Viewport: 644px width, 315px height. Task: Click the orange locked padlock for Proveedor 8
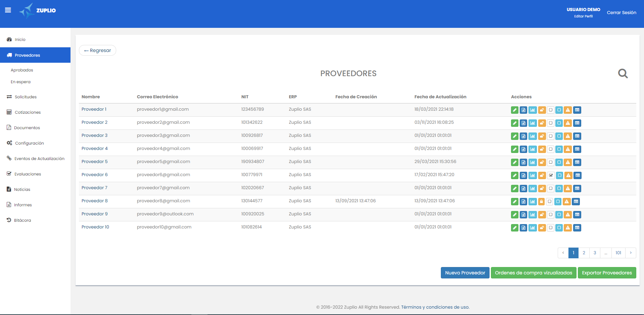[541, 202]
